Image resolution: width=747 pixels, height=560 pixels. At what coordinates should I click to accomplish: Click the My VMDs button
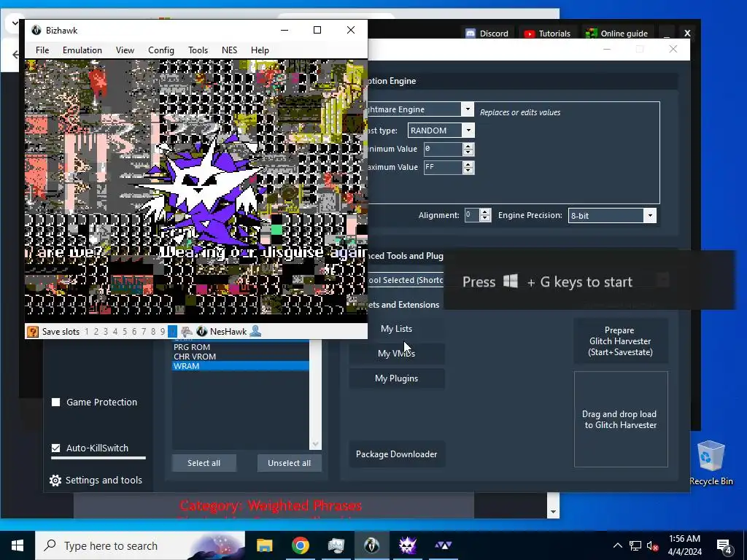click(x=396, y=354)
